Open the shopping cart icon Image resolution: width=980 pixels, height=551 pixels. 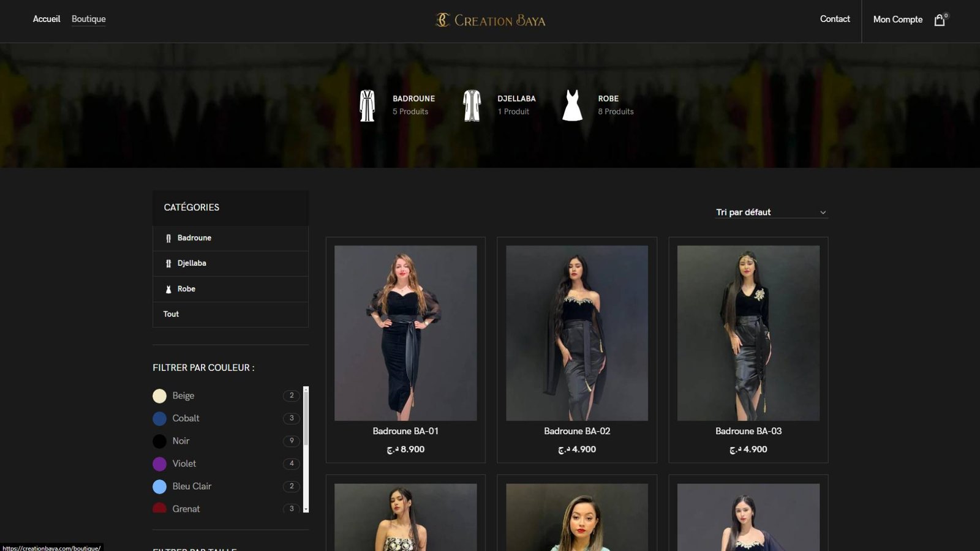(x=940, y=20)
